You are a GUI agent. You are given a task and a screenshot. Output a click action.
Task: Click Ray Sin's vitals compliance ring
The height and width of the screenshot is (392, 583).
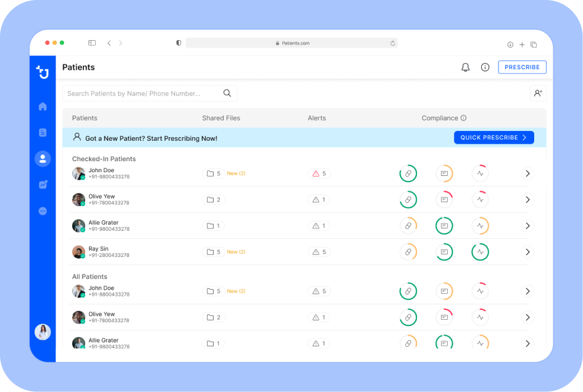480,252
